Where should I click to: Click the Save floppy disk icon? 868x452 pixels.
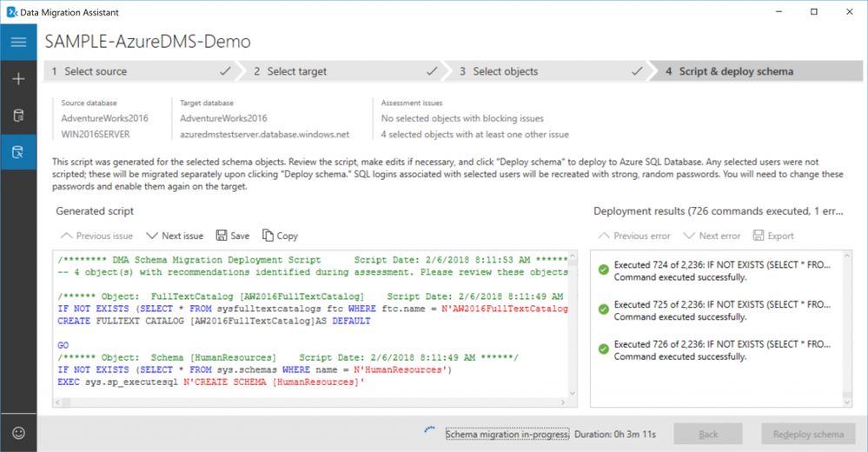point(222,236)
